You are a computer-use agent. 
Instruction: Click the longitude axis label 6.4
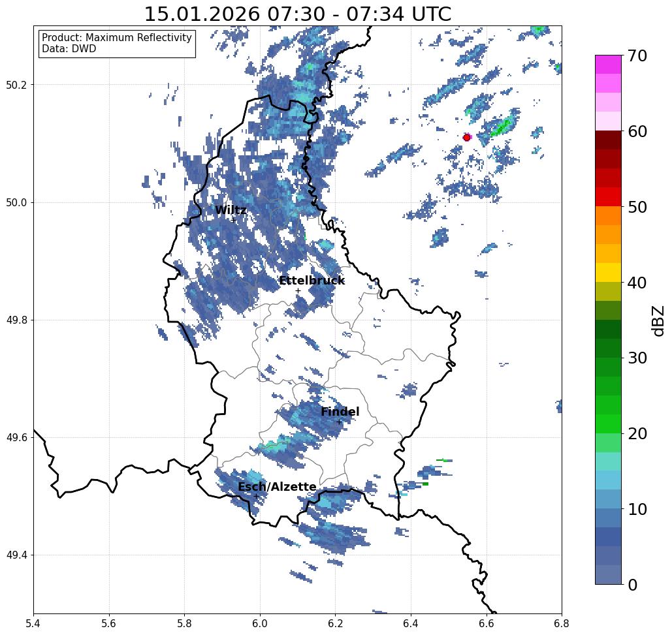tap(411, 623)
